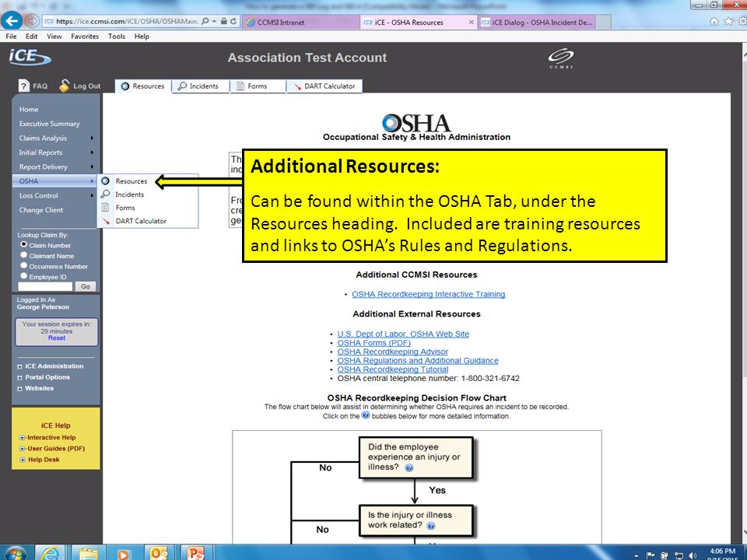Select the Employee ID radio button

(x=23, y=275)
